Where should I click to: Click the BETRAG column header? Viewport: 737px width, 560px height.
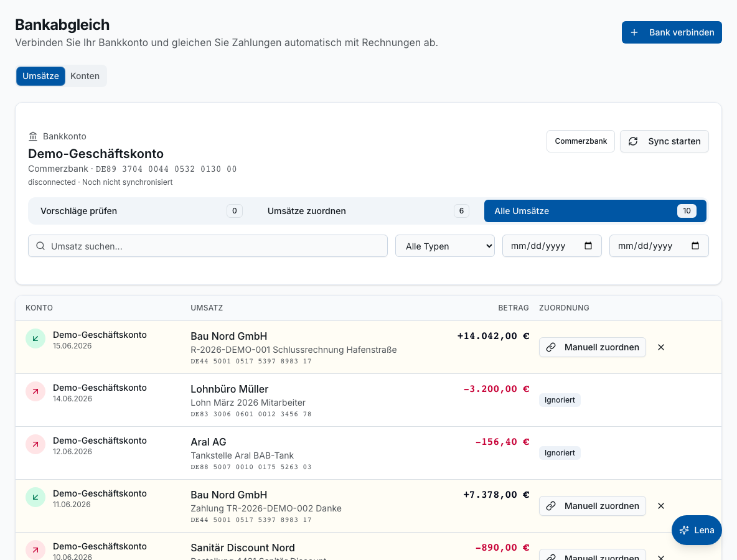pyautogui.click(x=514, y=308)
